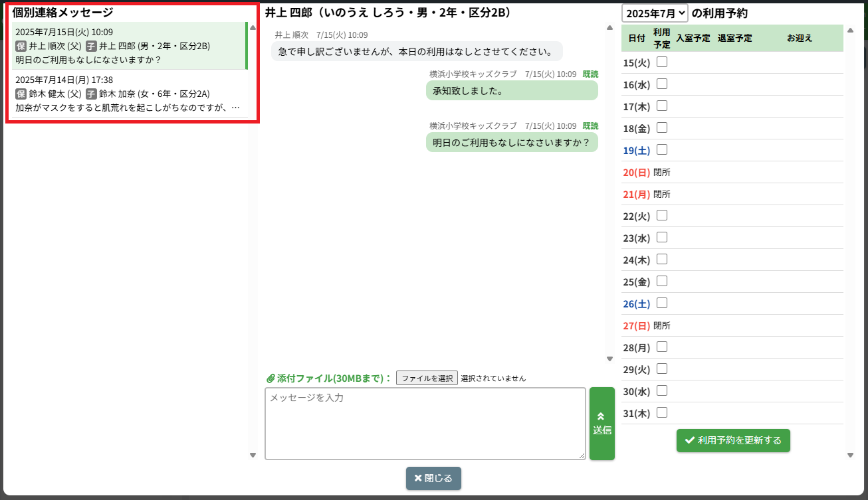
Task: Click the child badge beside 鈴木 加奈
Action: 91,94
